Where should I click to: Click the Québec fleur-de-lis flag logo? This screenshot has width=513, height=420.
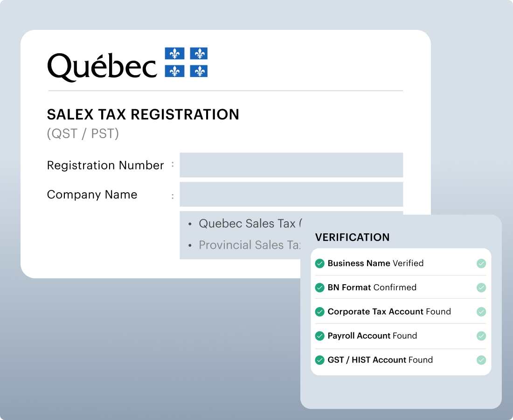click(186, 62)
